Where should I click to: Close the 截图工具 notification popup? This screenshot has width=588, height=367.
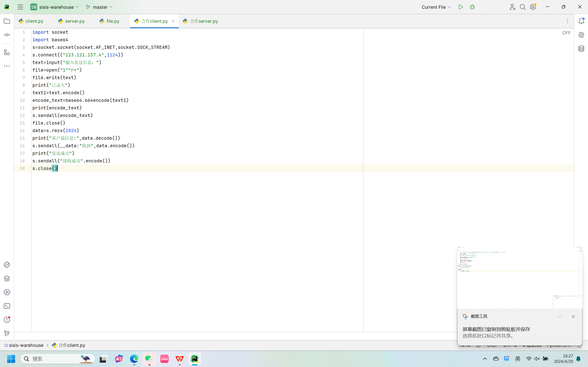[573, 317]
